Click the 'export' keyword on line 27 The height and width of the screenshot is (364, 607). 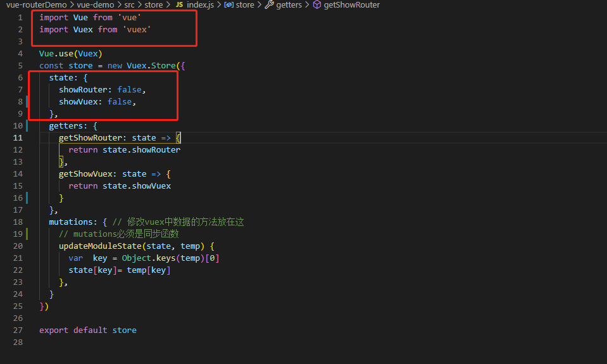click(53, 330)
